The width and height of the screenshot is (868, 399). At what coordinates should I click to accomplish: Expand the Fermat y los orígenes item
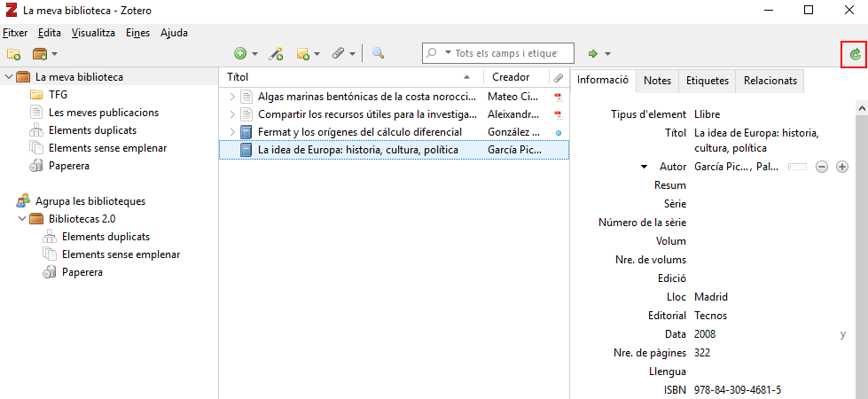click(232, 132)
